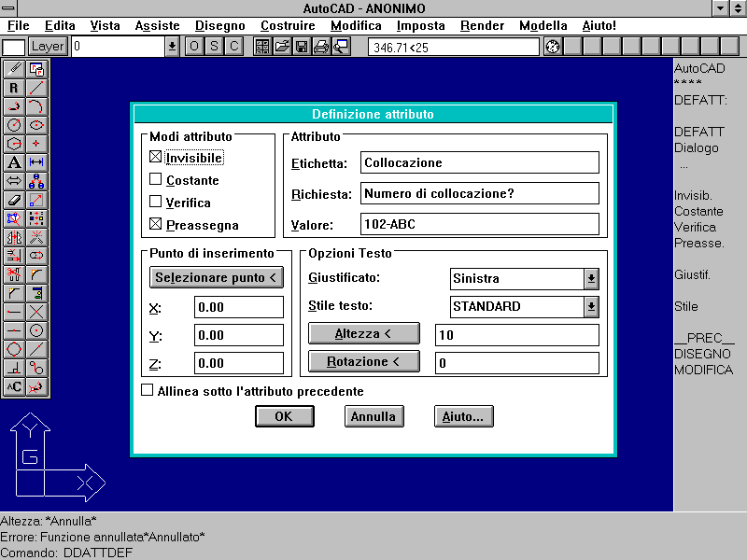Click the Toolbox toggle icon in toolbar

point(262,47)
